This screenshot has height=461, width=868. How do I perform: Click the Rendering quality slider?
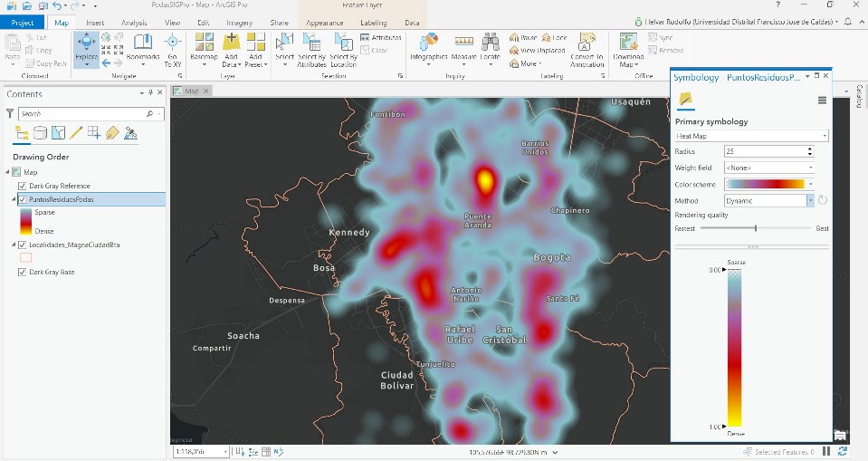[756, 228]
